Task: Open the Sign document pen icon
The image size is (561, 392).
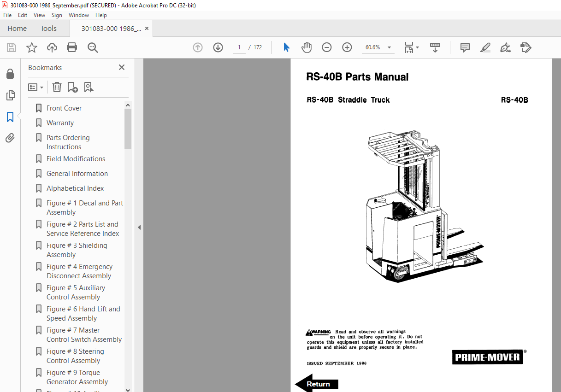Action: click(x=506, y=47)
